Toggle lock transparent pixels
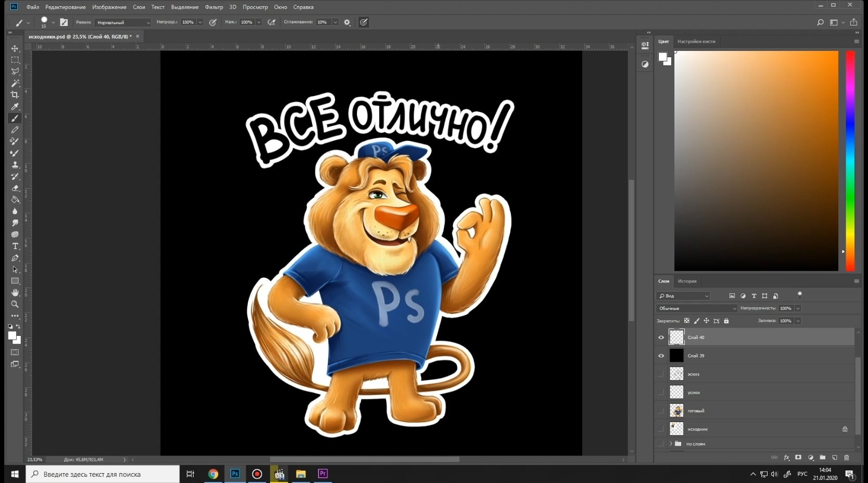The height and width of the screenshot is (483, 868). pos(687,321)
